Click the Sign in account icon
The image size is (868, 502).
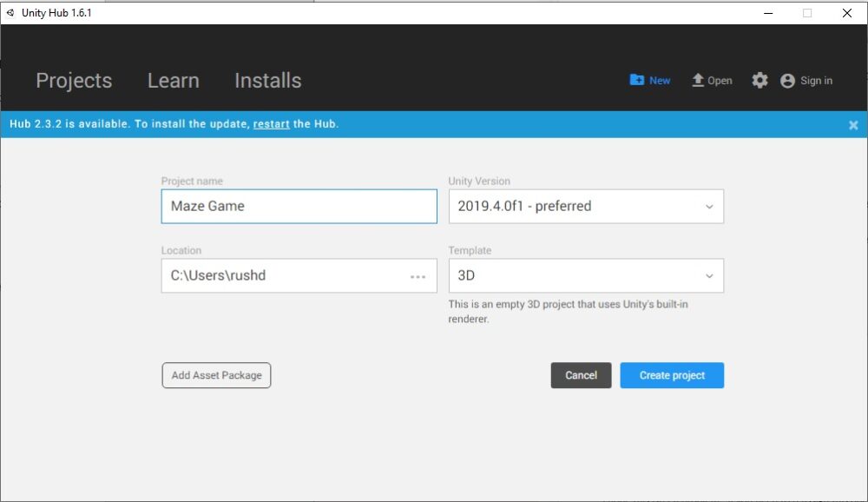787,81
